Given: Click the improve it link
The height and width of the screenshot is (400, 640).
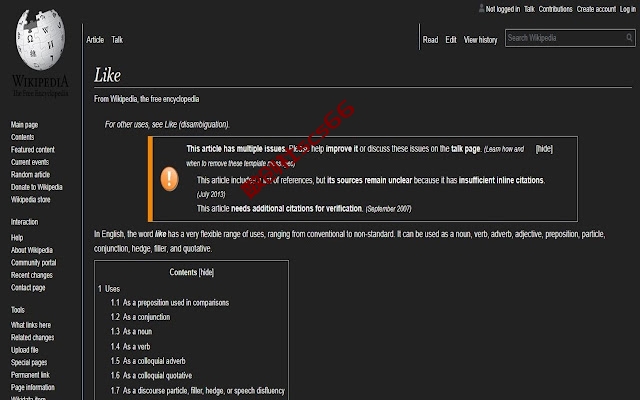Looking at the screenshot, I should coord(342,149).
